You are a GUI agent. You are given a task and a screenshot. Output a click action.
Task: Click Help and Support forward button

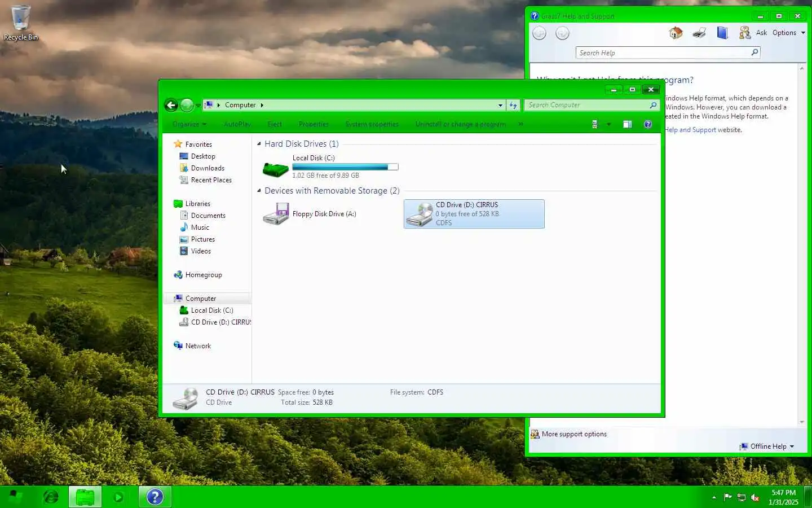(562, 33)
